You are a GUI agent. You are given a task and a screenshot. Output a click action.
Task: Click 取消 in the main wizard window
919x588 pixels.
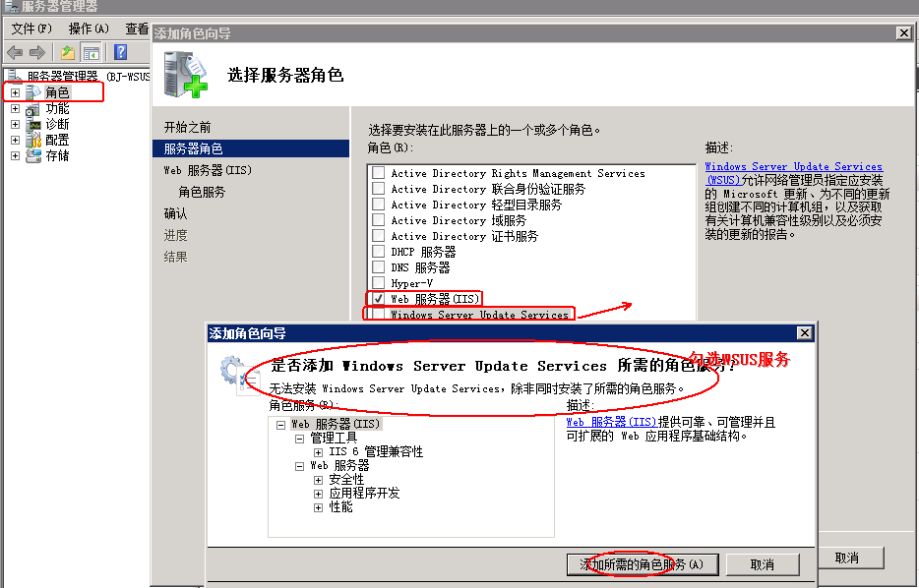click(x=847, y=558)
